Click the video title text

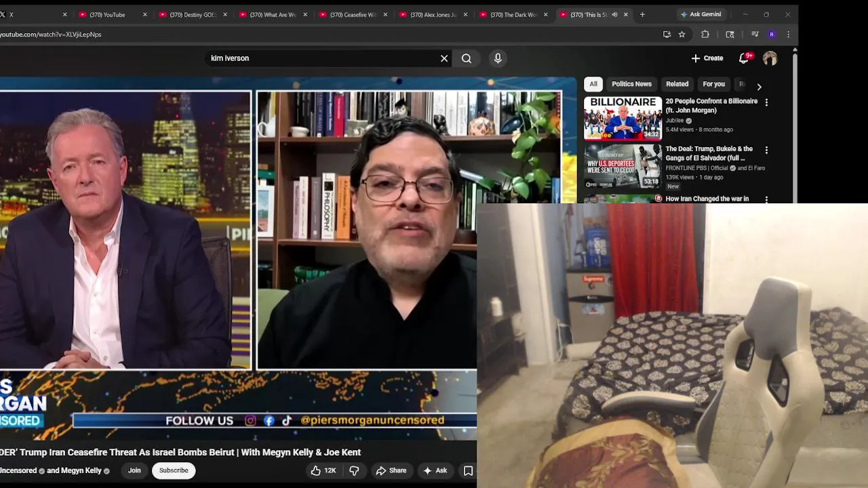coord(180,452)
